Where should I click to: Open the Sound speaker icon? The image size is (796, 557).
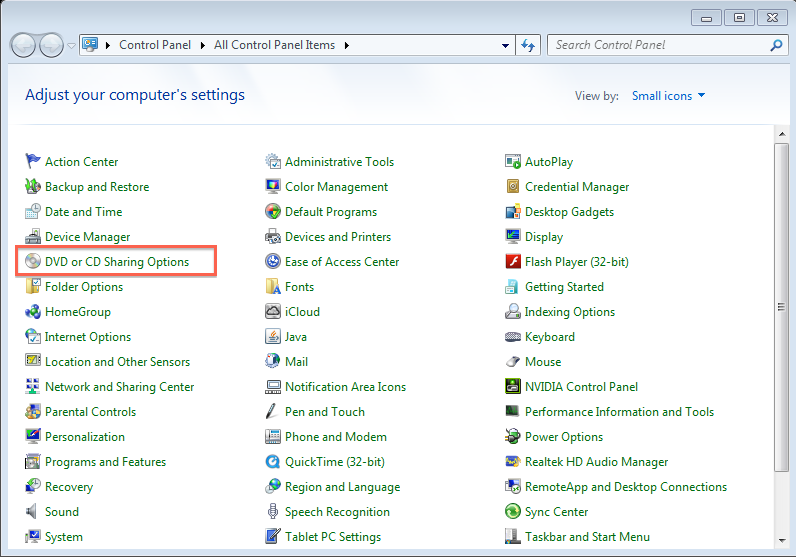tap(32, 511)
